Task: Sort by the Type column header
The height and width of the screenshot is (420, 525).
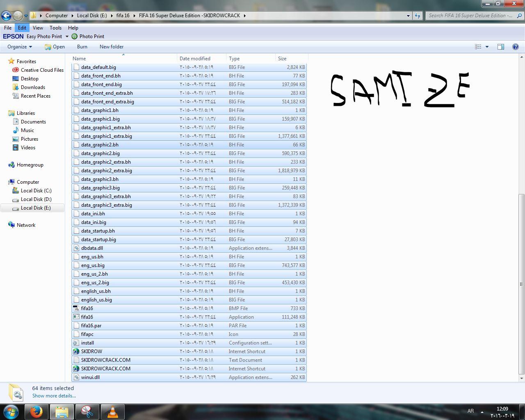Action: 251,59
